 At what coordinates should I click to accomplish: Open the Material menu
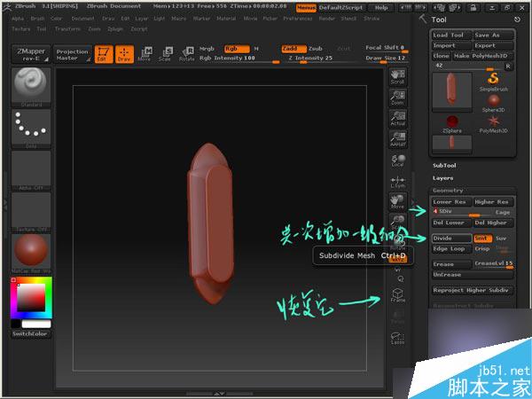click(x=226, y=19)
